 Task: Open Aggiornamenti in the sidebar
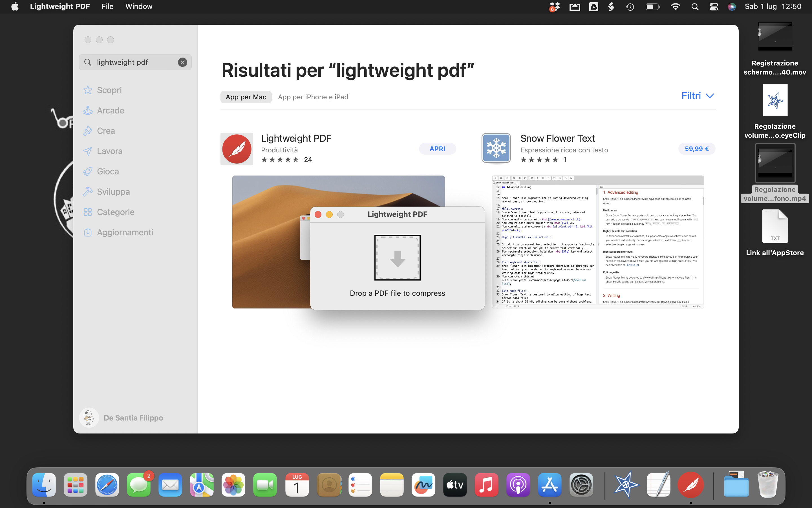pos(118,232)
